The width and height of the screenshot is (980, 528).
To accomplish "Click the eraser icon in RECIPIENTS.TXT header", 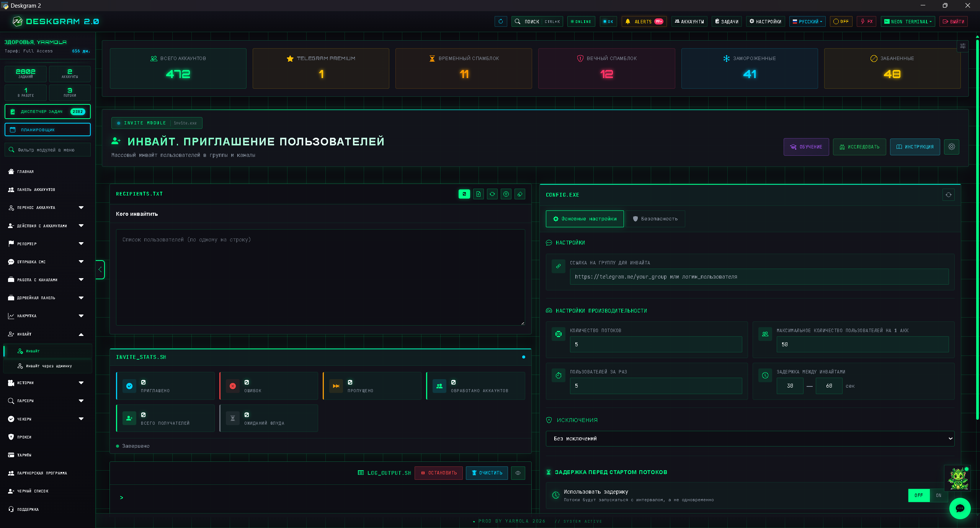I will (520, 194).
